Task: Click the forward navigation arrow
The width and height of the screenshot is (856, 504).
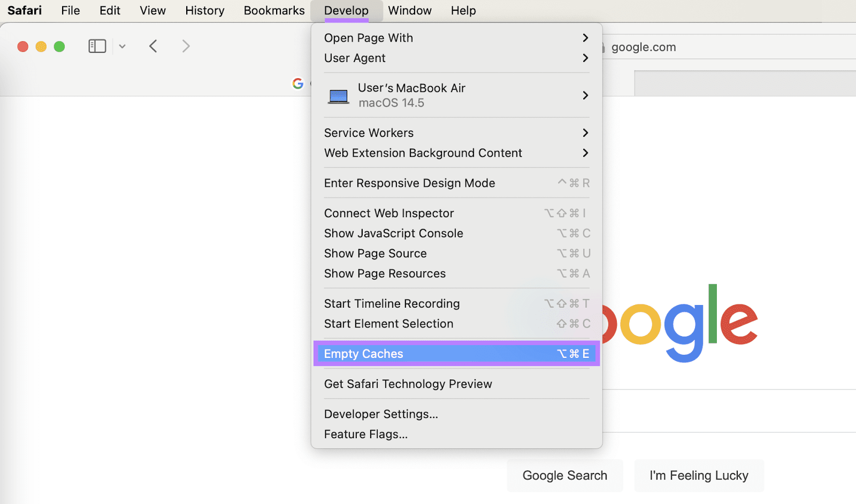Action: click(x=186, y=47)
